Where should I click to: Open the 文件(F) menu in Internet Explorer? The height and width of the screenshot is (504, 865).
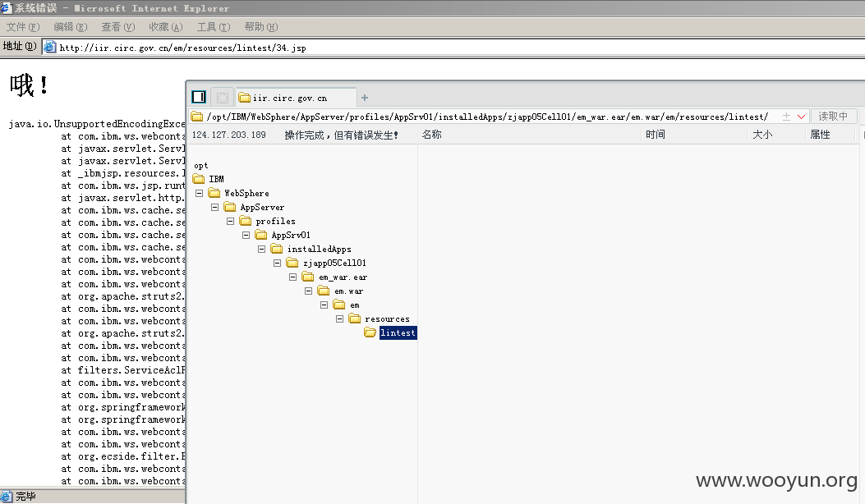(23, 27)
